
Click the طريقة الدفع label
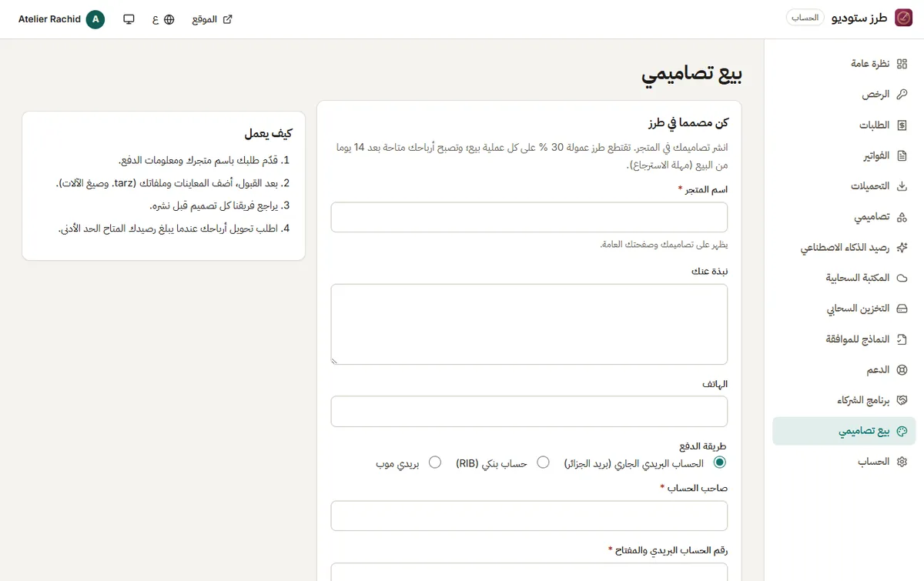[x=703, y=446]
